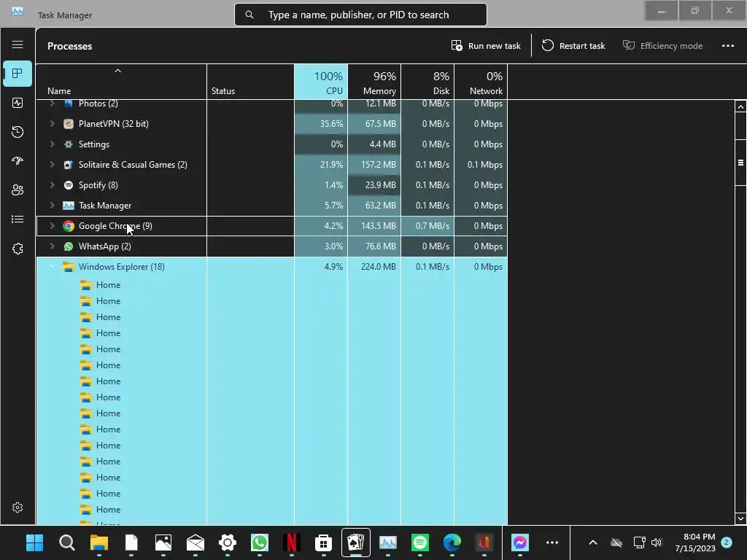This screenshot has height=560, width=747.
Task: Open Microsoft Edge from the taskbar
Action: point(452,542)
